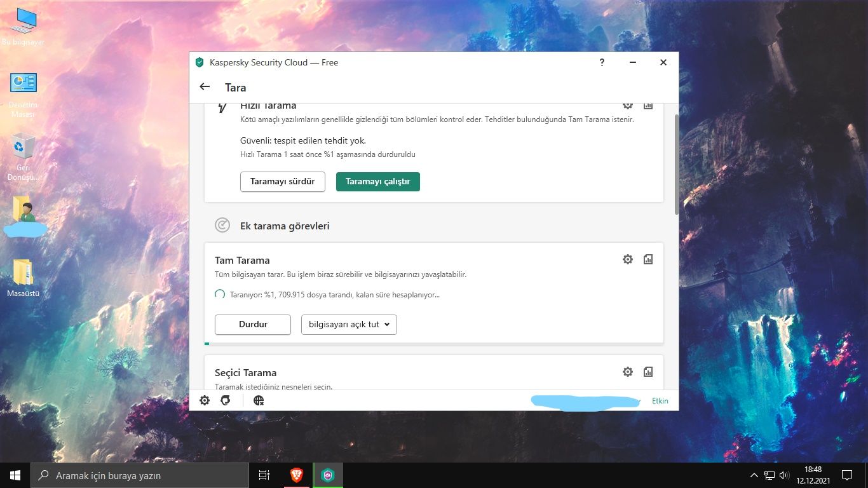Close the Kaspersky window
This screenshot has width=868, height=488.
(x=663, y=62)
